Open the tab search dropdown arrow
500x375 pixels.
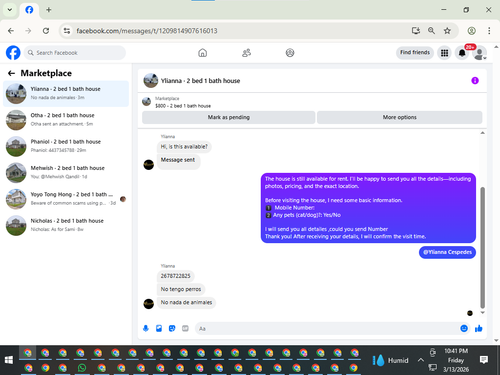(10, 10)
